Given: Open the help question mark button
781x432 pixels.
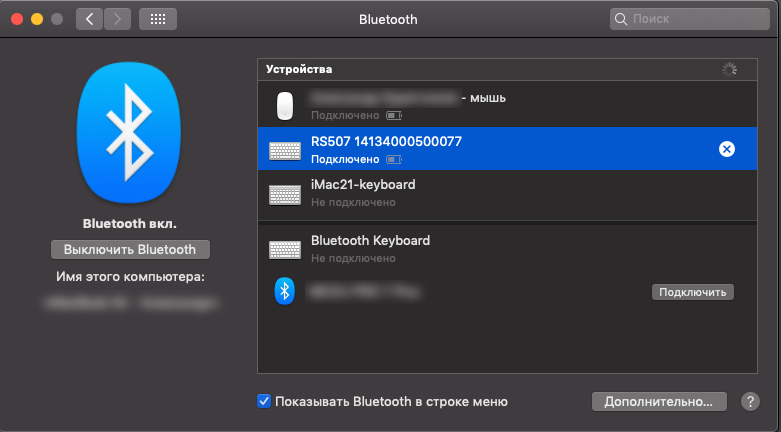Looking at the screenshot, I should [x=750, y=401].
